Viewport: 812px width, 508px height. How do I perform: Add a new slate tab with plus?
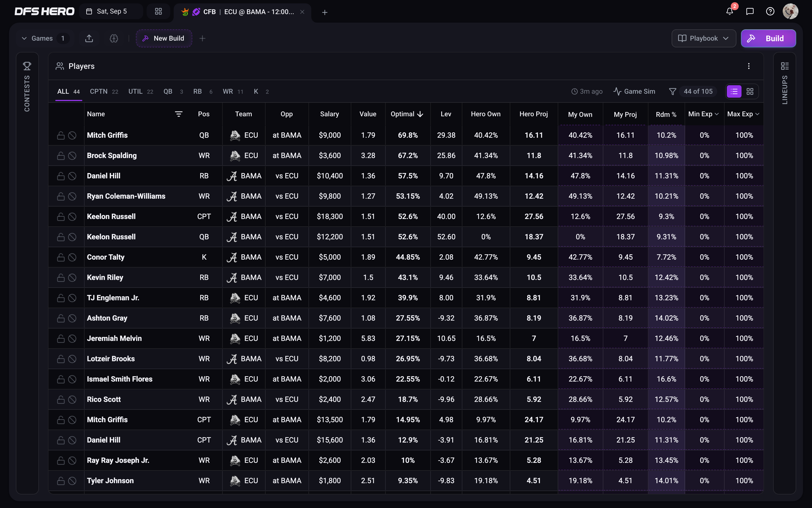pyautogui.click(x=325, y=12)
